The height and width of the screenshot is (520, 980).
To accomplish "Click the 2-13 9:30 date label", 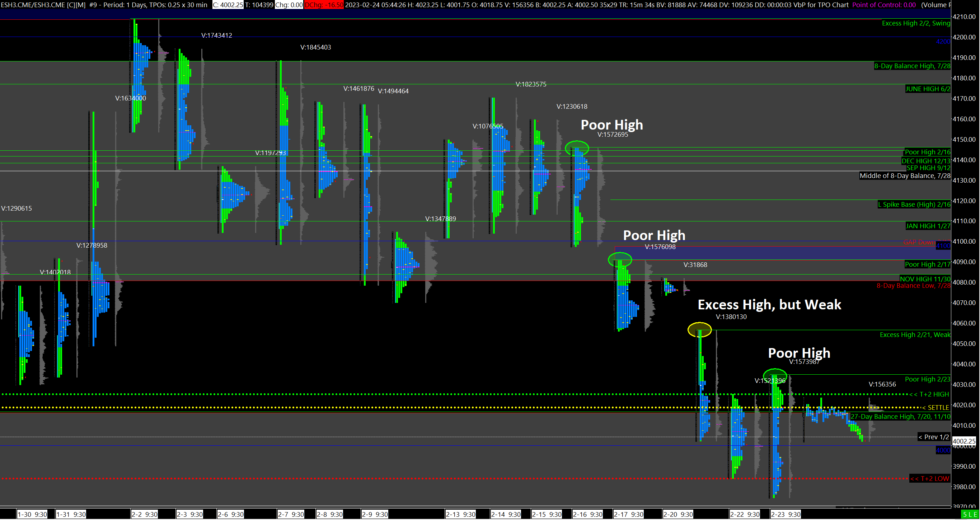I will 460,515.
